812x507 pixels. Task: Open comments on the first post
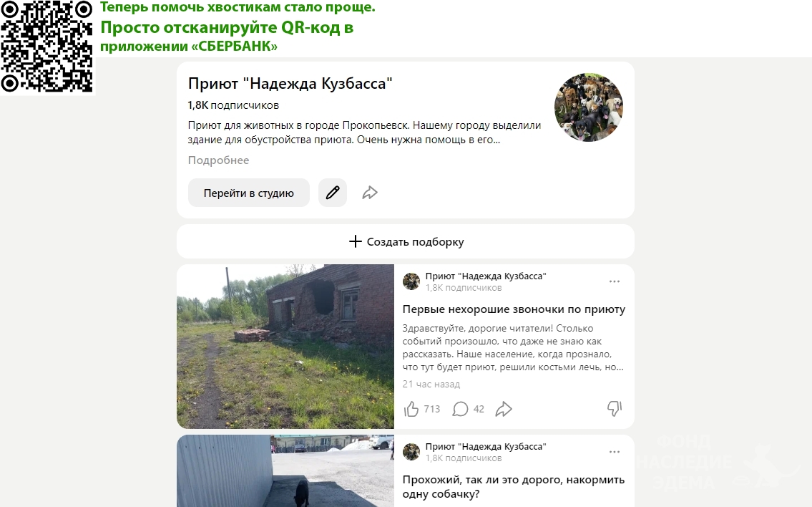(x=461, y=409)
